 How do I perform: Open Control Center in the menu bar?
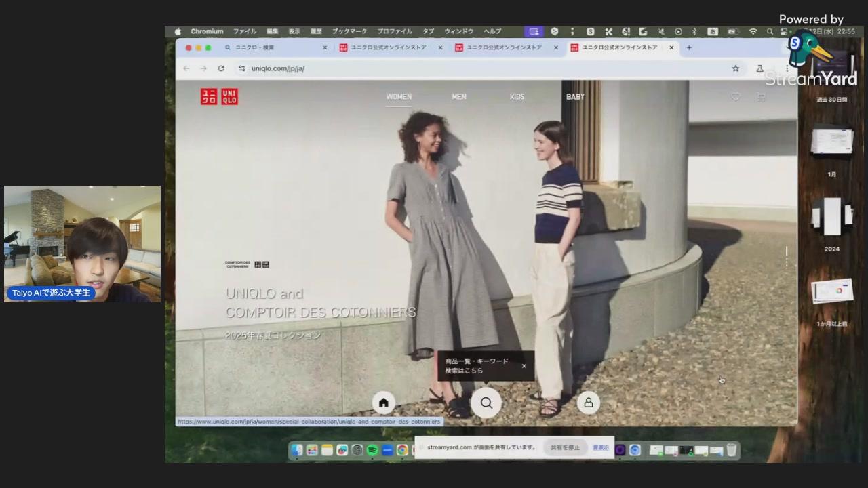pyautogui.click(x=784, y=31)
